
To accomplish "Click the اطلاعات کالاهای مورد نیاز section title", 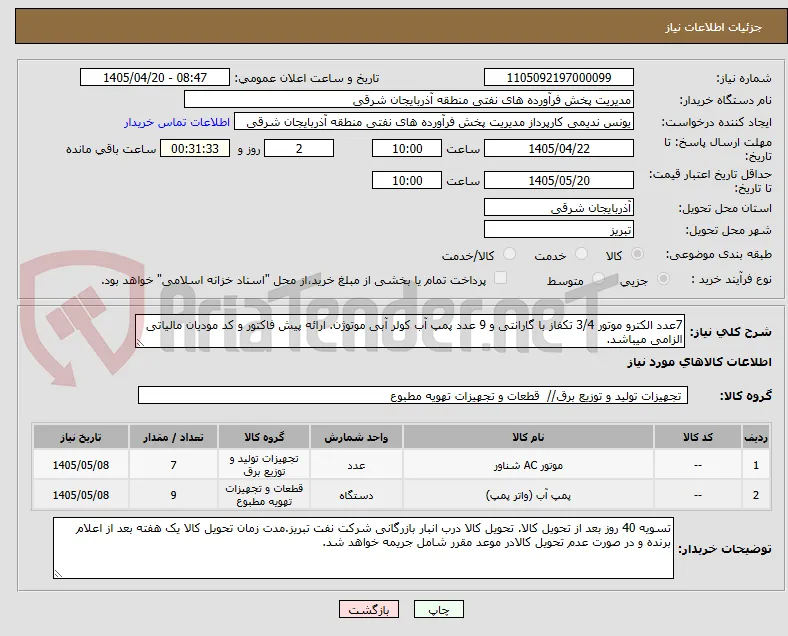I will [699, 362].
